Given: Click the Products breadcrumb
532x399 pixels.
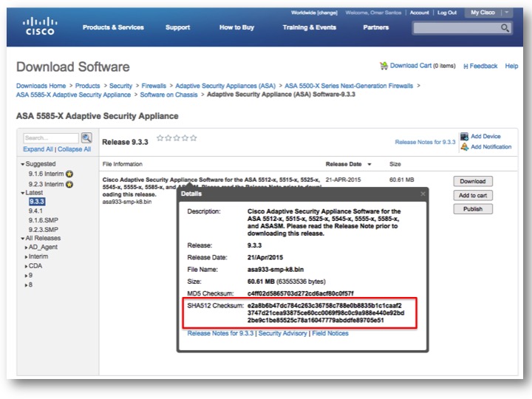Looking at the screenshot, I should (x=87, y=86).
